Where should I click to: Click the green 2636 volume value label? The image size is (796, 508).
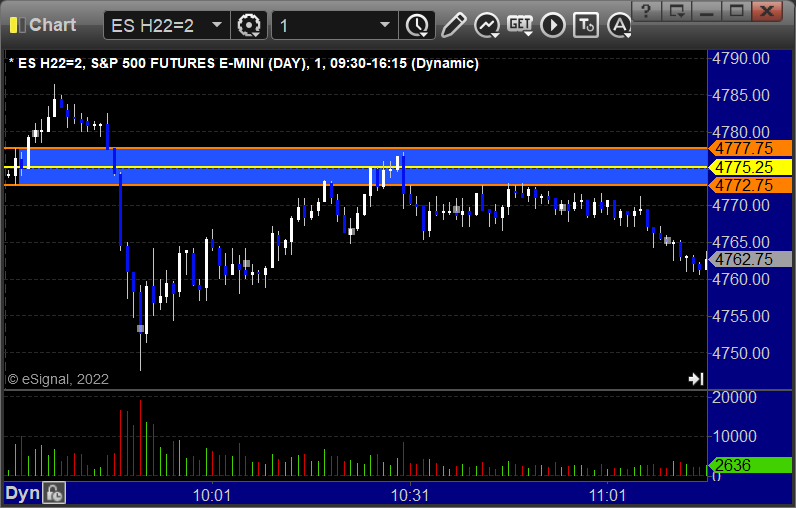[750, 465]
